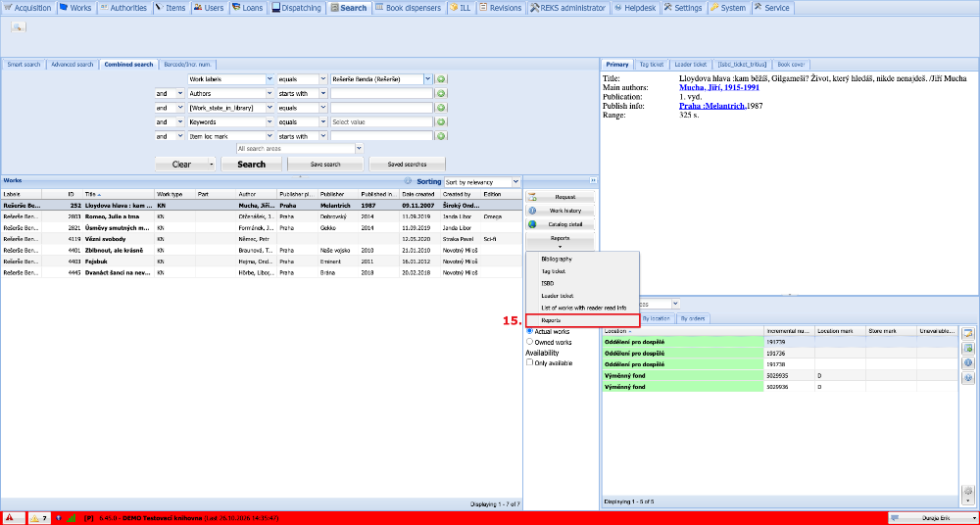Image resolution: width=980 pixels, height=525 pixels.
Task: Click the Work history button
Action: (560, 211)
